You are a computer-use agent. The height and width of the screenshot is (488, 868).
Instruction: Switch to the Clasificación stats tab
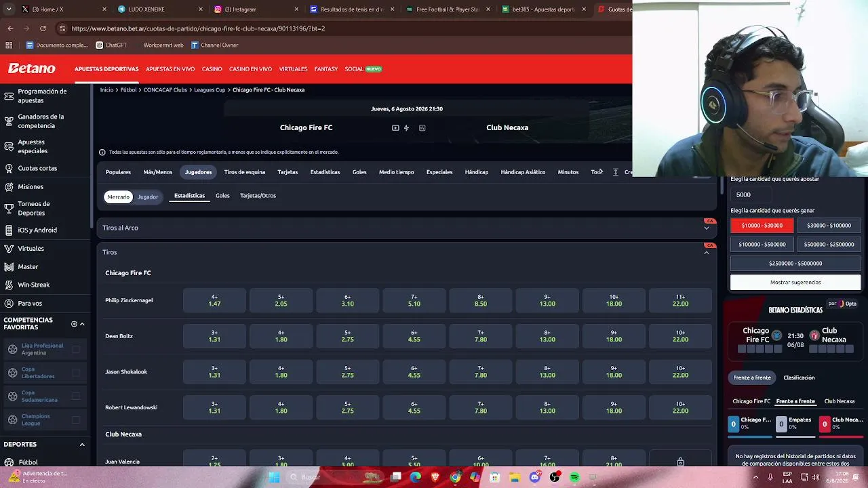coord(799,378)
